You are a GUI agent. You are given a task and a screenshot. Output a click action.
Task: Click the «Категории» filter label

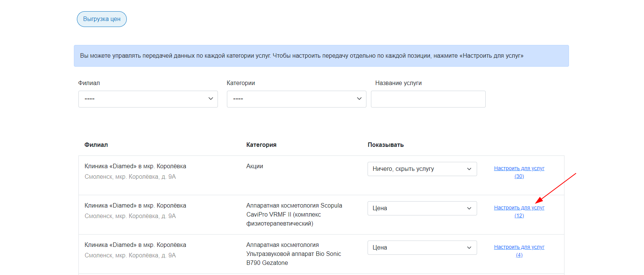click(241, 83)
